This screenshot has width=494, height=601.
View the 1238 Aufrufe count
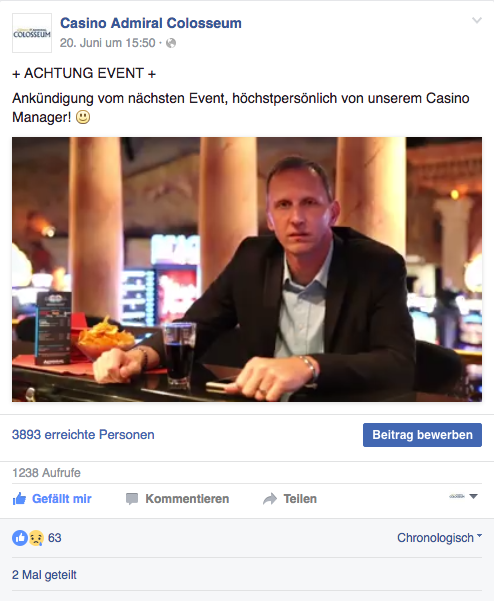(x=46, y=473)
